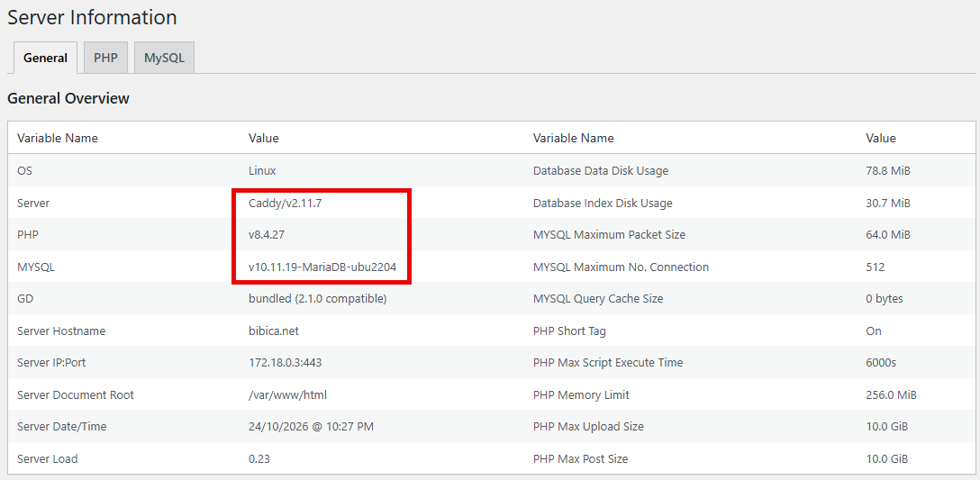The height and width of the screenshot is (480, 980).
Task: Select the MYSQL Maximum Packet Size label
Action: (x=610, y=235)
